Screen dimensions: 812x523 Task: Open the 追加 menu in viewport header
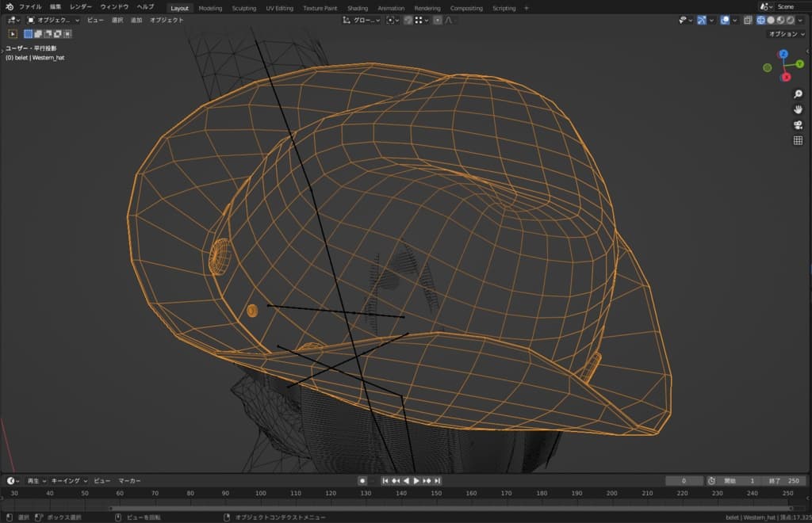[x=136, y=20]
